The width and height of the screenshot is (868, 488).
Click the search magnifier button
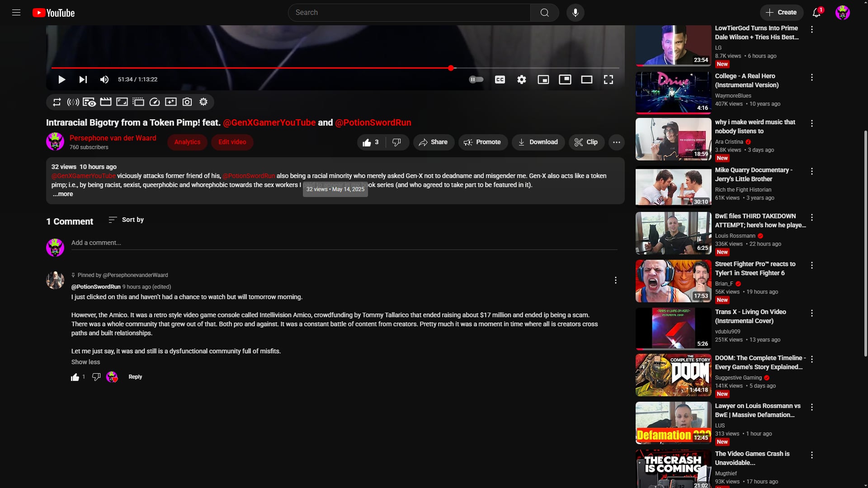click(x=544, y=13)
